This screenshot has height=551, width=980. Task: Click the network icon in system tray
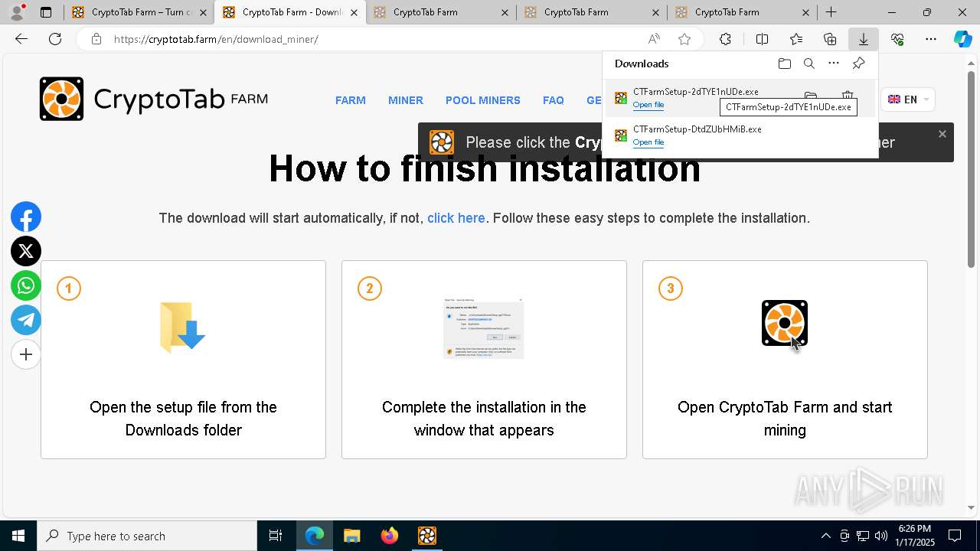pos(863,536)
